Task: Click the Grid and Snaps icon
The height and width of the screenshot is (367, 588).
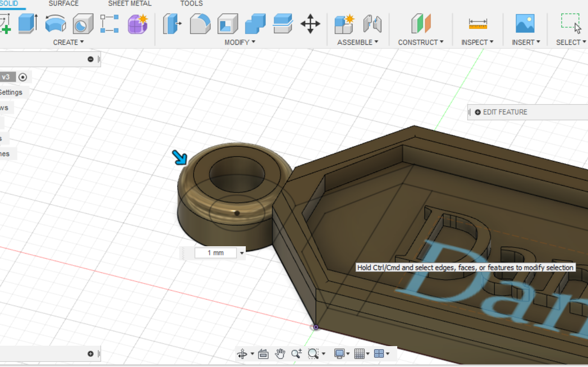Action: [x=359, y=354]
